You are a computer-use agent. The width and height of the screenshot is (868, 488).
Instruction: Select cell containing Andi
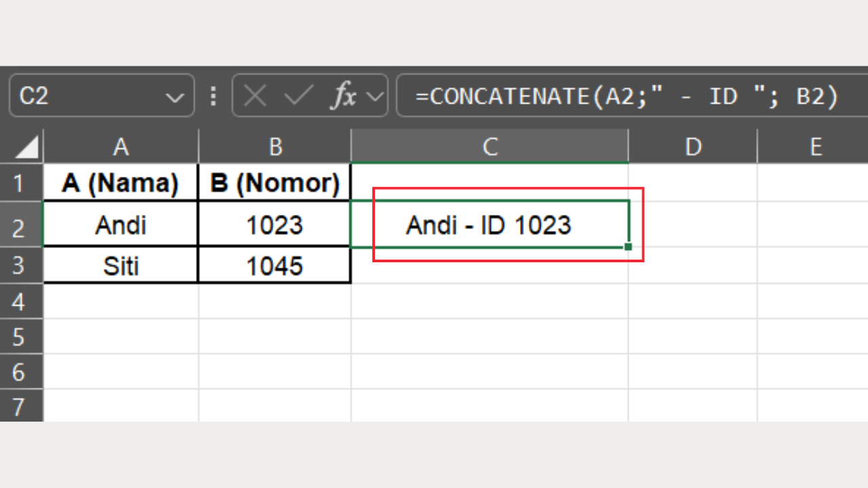(x=120, y=224)
